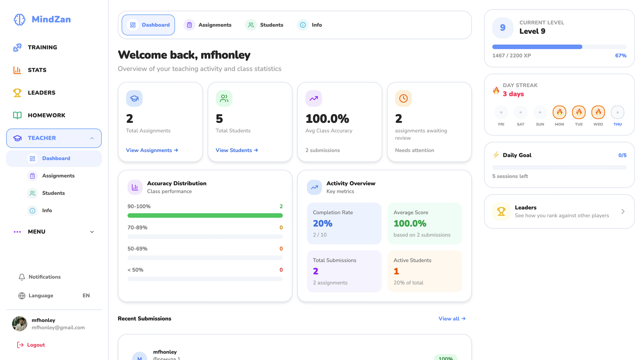The image size is (644, 360).
Task: Collapse the Teacher section chevron
Action: click(x=92, y=138)
